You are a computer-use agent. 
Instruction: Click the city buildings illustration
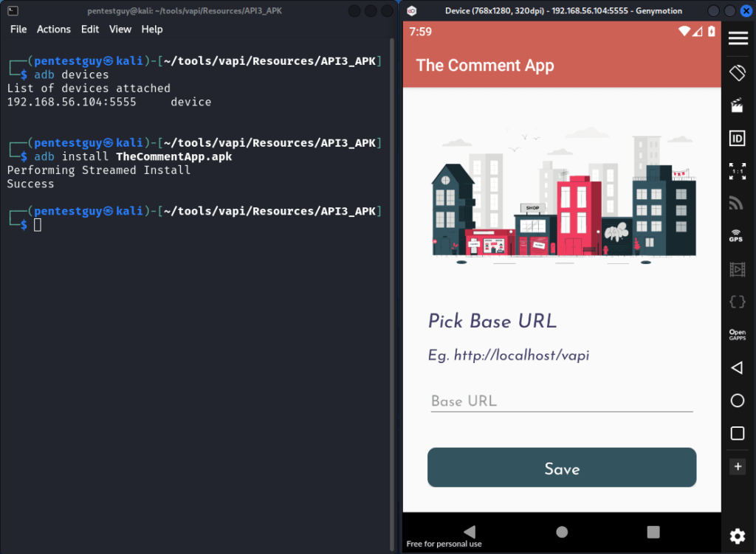563,195
